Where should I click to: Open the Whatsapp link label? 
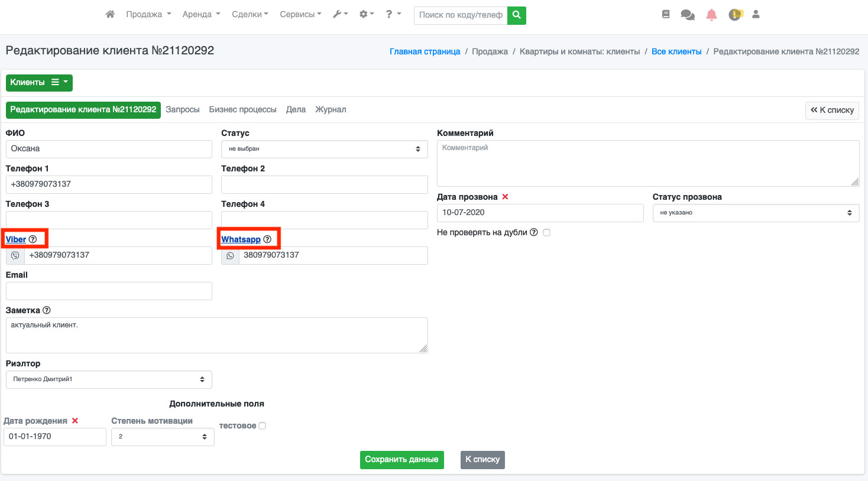tap(241, 239)
